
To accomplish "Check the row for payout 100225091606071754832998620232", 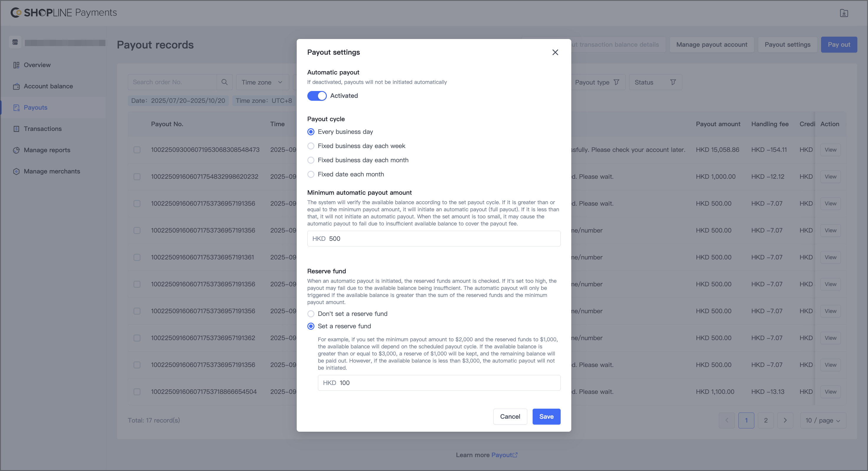I will 137,177.
